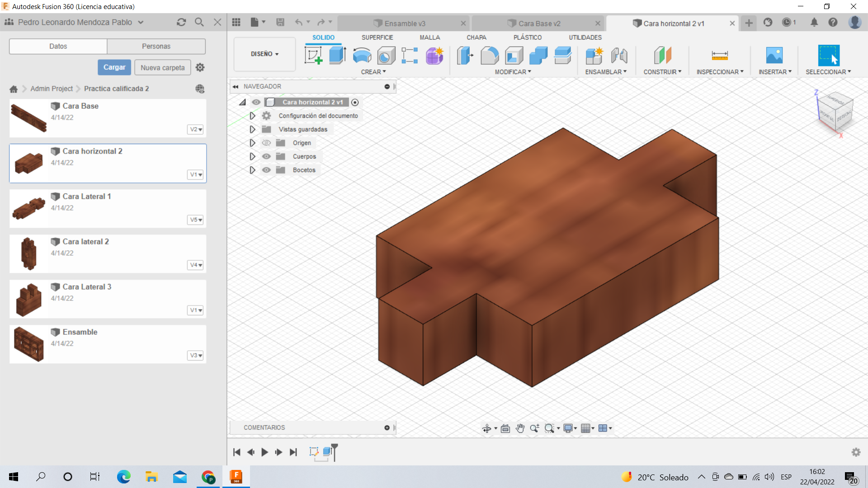This screenshot has width=868, height=488.
Task: Toggle the Bocetos folder visibility eye
Action: pos(266,170)
